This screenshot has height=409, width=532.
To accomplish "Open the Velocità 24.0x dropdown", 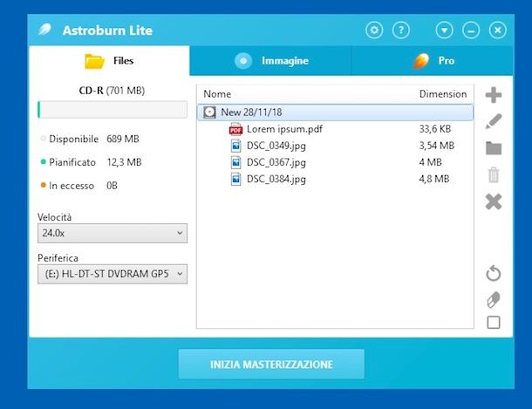I will tap(113, 233).
